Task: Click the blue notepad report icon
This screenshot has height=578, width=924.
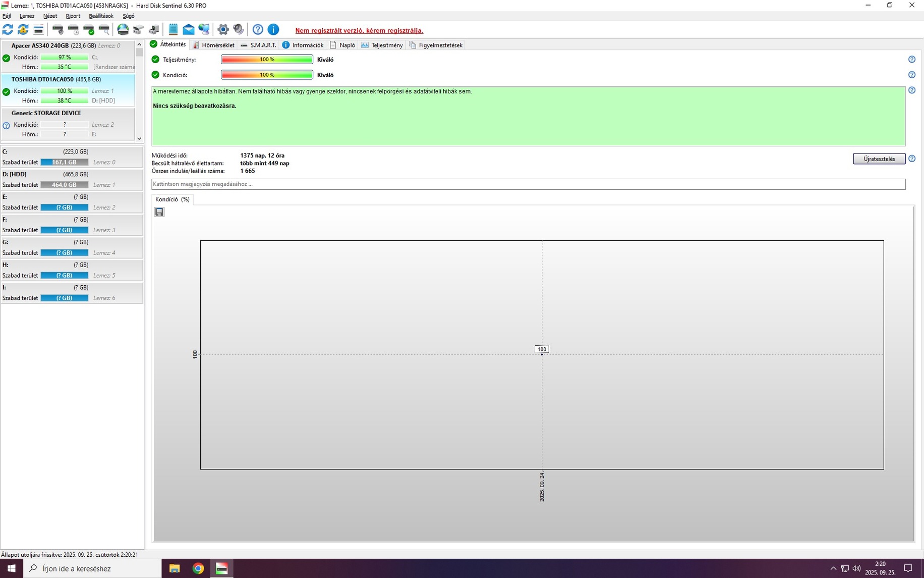Action: tap(173, 30)
